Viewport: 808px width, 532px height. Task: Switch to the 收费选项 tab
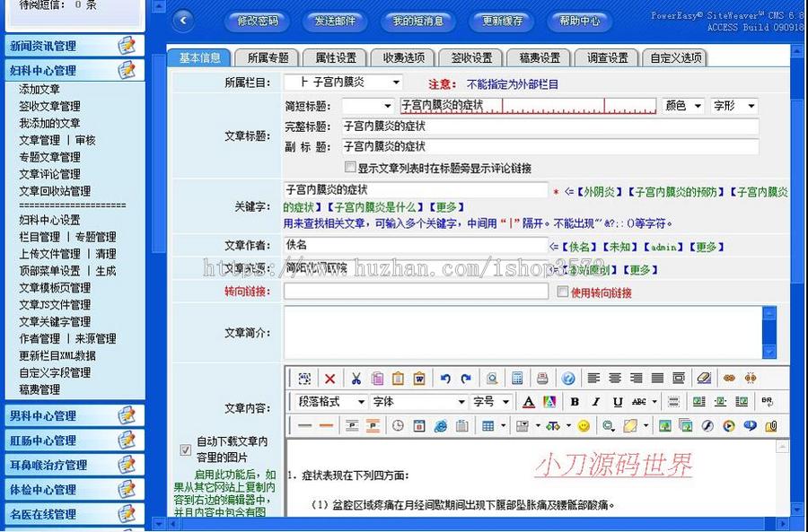[x=405, y=57]
